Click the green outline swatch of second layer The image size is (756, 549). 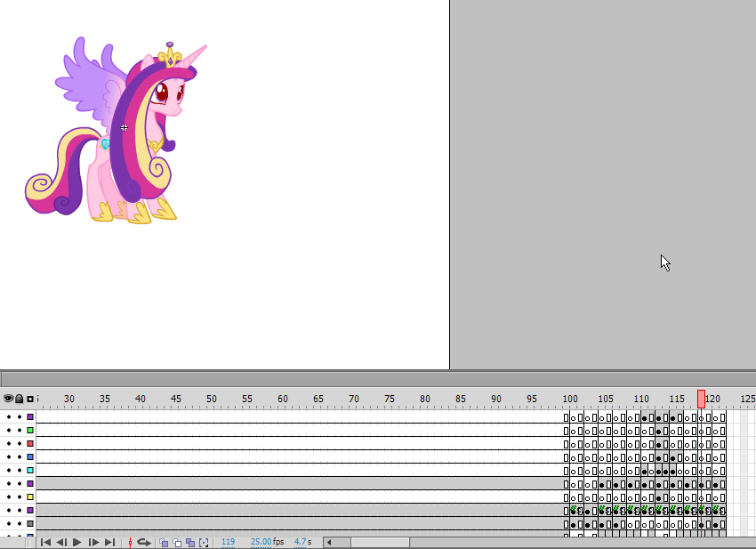(x=30, y=430)
